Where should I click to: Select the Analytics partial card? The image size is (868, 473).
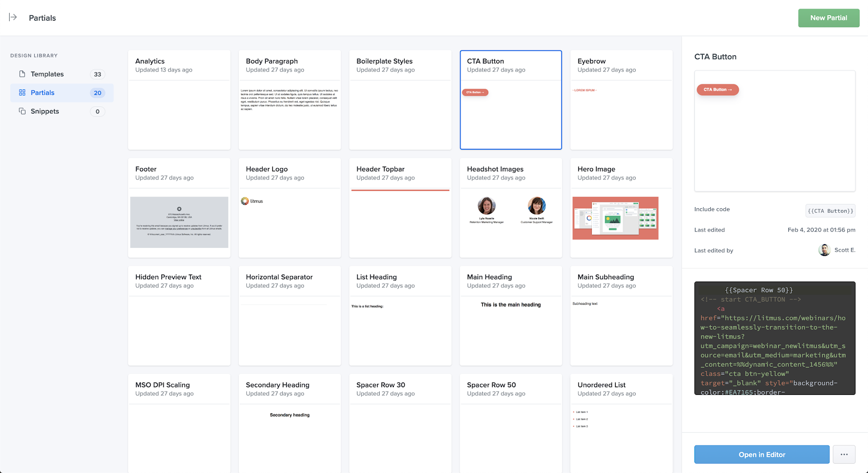click(179, 100)
